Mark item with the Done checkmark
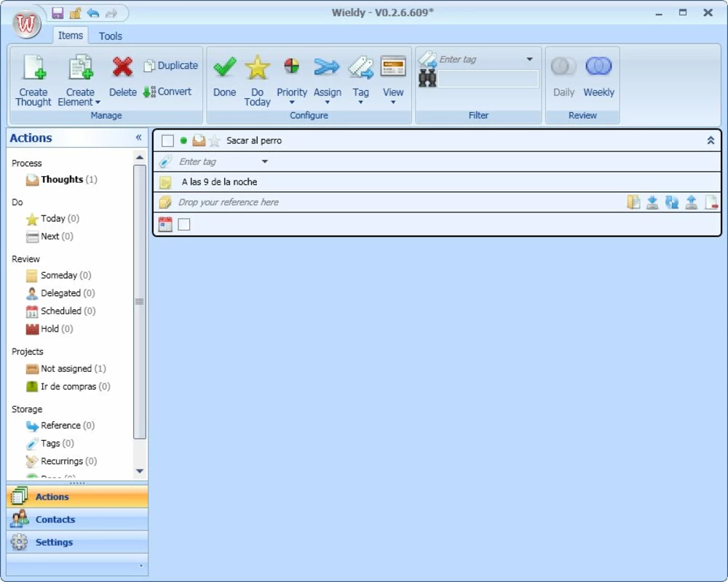This screenshot has height=582, width=728. pyautogui.click(x=225, y=67)
